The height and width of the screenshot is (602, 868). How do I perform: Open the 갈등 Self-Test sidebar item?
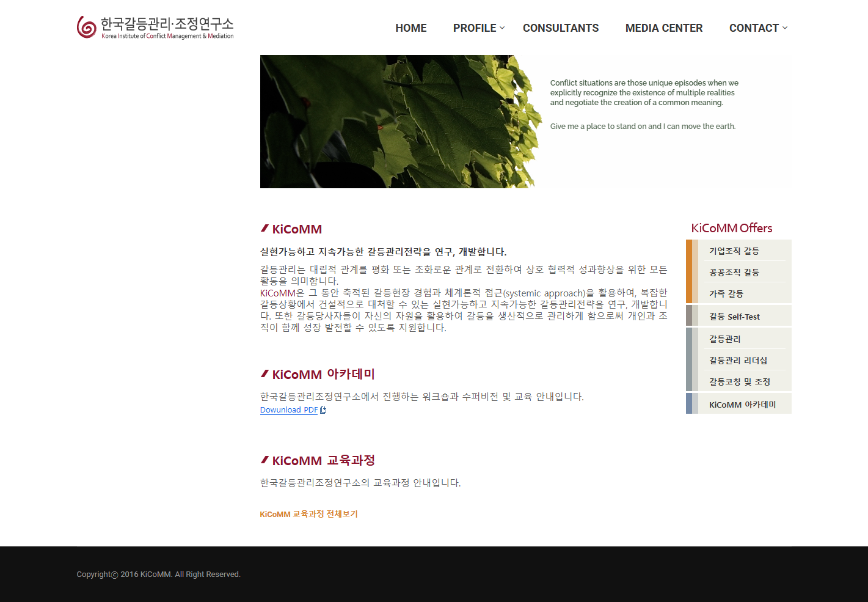pyautogui.click(x=734, y=317)
